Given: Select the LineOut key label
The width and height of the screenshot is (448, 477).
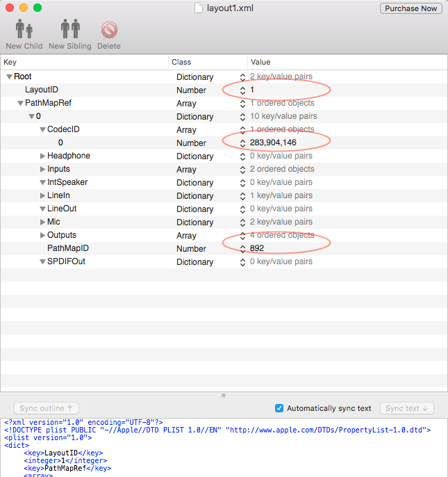Looking at the screenshot, I should coord(62,209).
